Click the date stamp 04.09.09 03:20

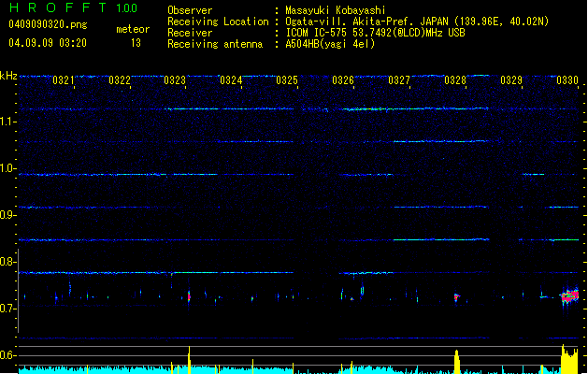48,43
